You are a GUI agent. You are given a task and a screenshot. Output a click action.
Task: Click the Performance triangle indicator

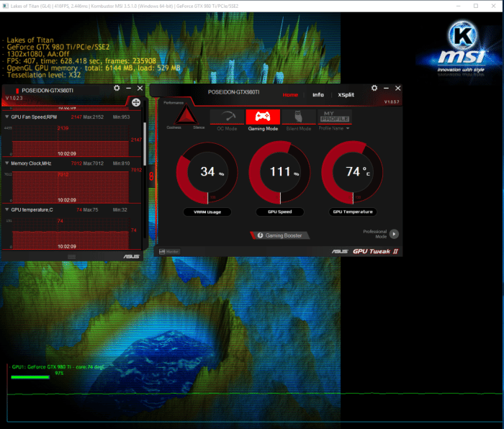pyautogui.click(x=186, y=115)
